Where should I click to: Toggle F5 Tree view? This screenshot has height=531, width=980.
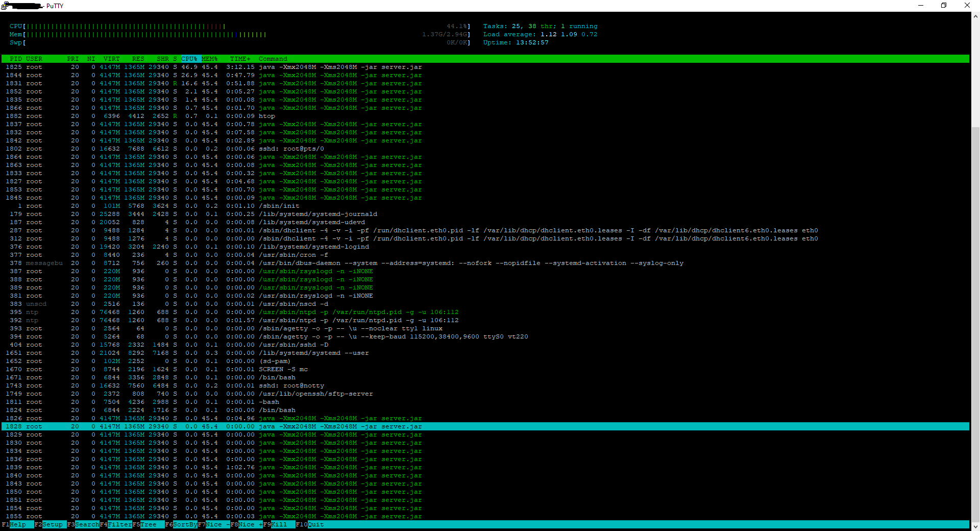(149, 524)
